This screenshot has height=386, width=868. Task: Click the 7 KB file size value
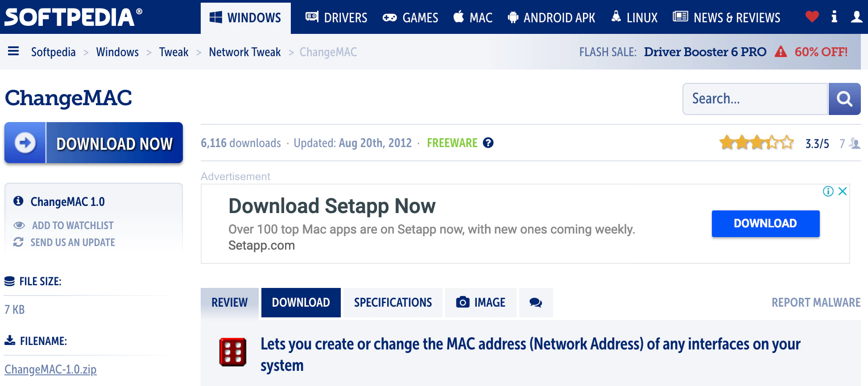(14, 309)
